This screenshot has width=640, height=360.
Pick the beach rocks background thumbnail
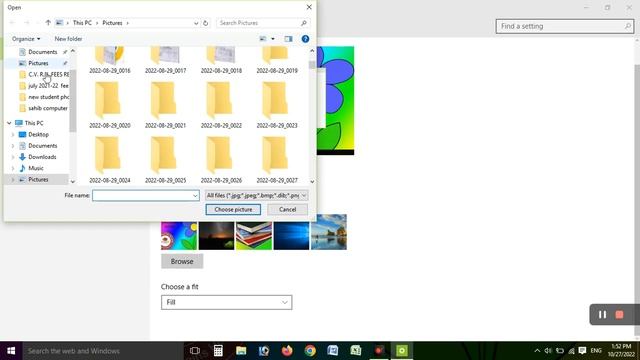coord(329,232)
